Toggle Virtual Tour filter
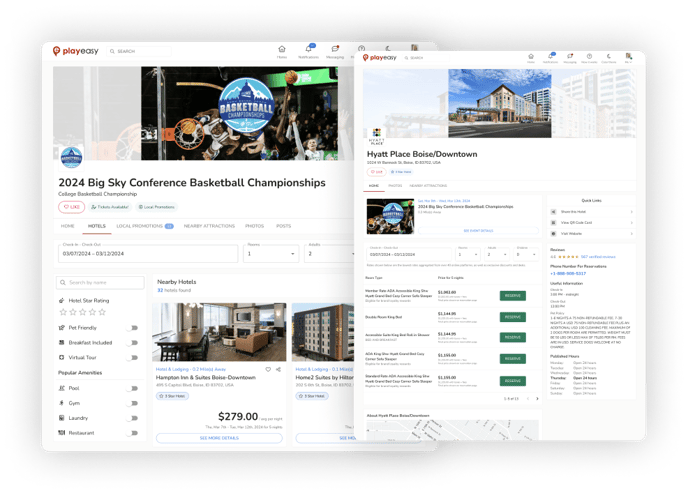Viewport: 688px width, 493px height. click(133, 357)
